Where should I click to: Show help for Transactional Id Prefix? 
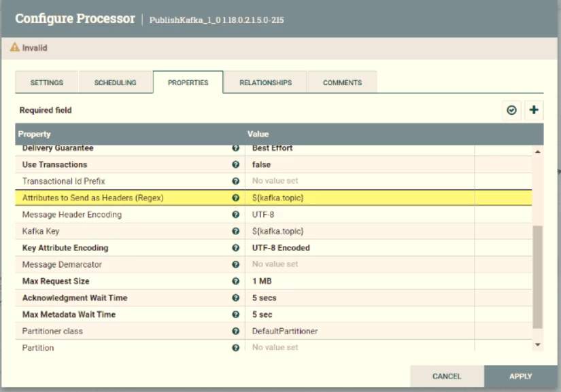(x=235, y=181)
